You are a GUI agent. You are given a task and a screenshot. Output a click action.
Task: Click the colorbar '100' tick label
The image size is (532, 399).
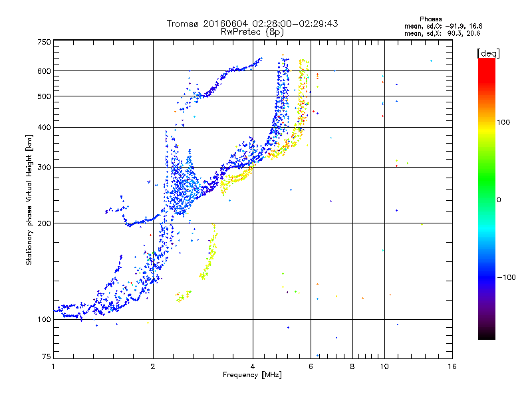[503, 122]
